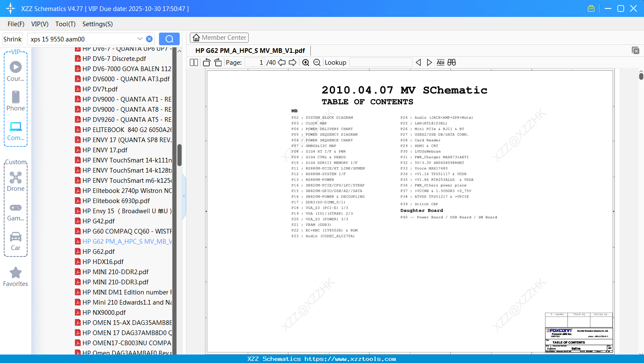The width and height of the screenshot is (644, 363).
Task: Open HP MINI DM1 Edition file
Action: click(x=123, y=292)
